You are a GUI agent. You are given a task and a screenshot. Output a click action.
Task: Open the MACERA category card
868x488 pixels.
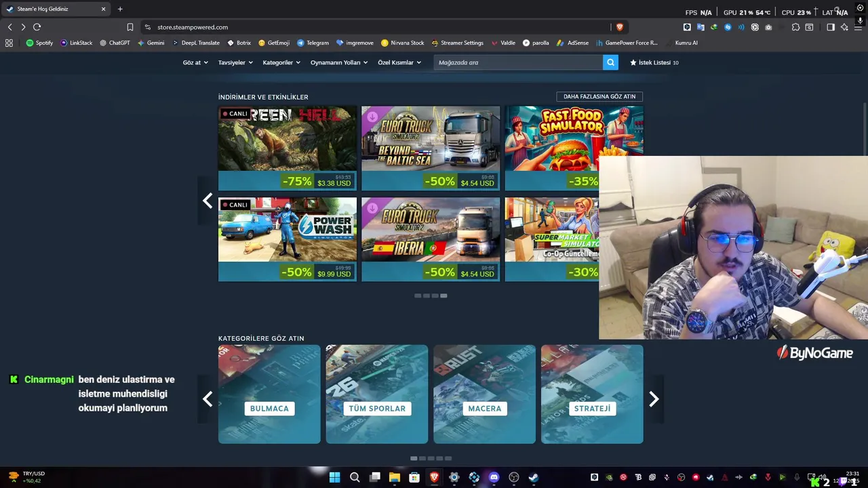click(484, 394)
